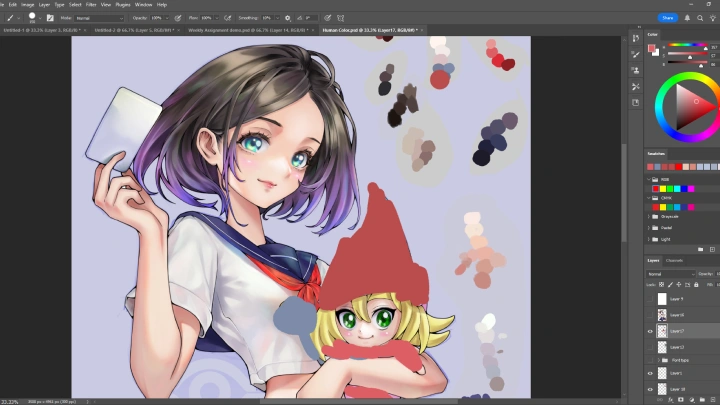The image size is (720, 405).
Task: Switch to the Untitled-2 document tab
Action: pyautogui.click(x=134, y=30)
